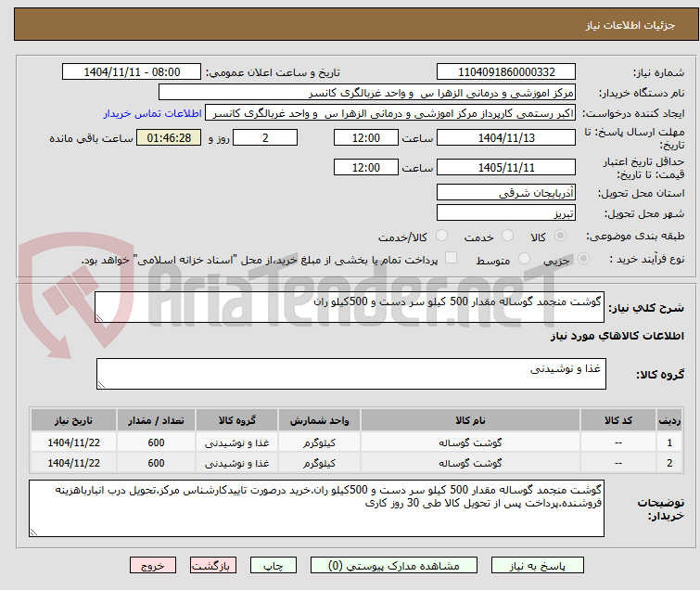The width and height of the screenshot is (700, 590).
Task: Click کیلوگرم unit in row 2
Action: coord(319,463)
